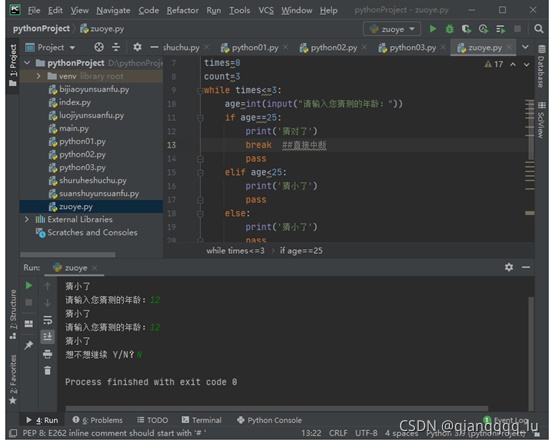Toggle tool window bars icon in status bar

[13, 433]
